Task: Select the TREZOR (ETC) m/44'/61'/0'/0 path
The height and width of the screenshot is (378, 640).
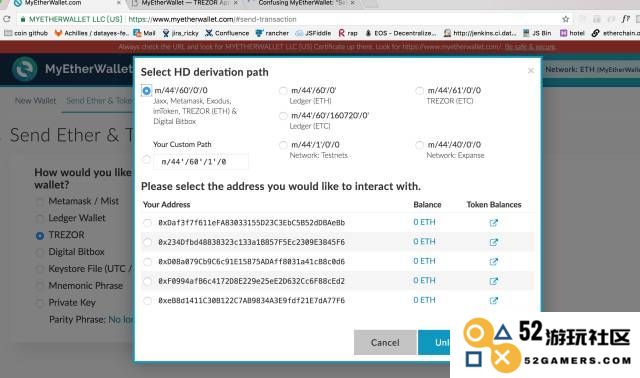Action: click(x=419, y=91)
